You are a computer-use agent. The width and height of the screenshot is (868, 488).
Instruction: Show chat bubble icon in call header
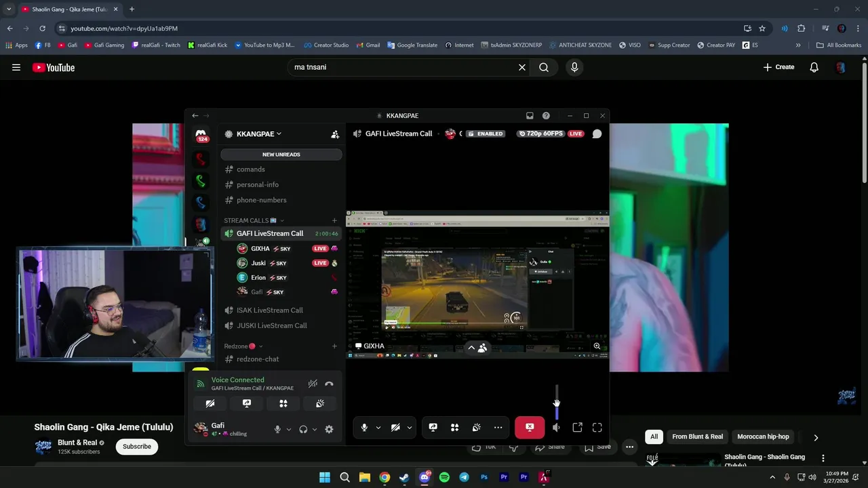click(x=597, y=134)
